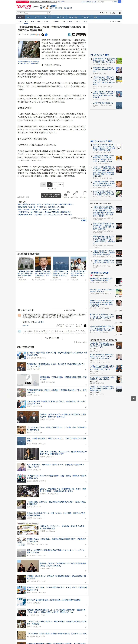Screen dimensions: 138x644
Task: Click the blue search magnifier icon in the top bar
Action: pyautogui.click(x=120, y=2)
